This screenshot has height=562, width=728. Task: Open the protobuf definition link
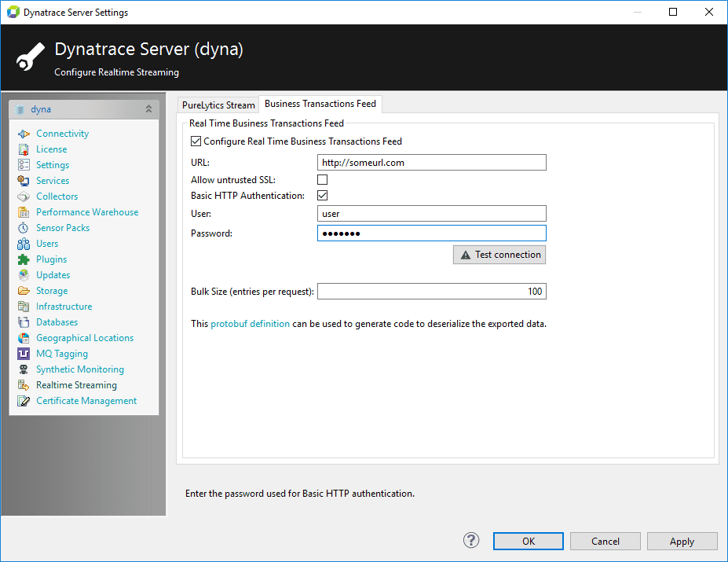pyautogui.click(x=251, y=324)
